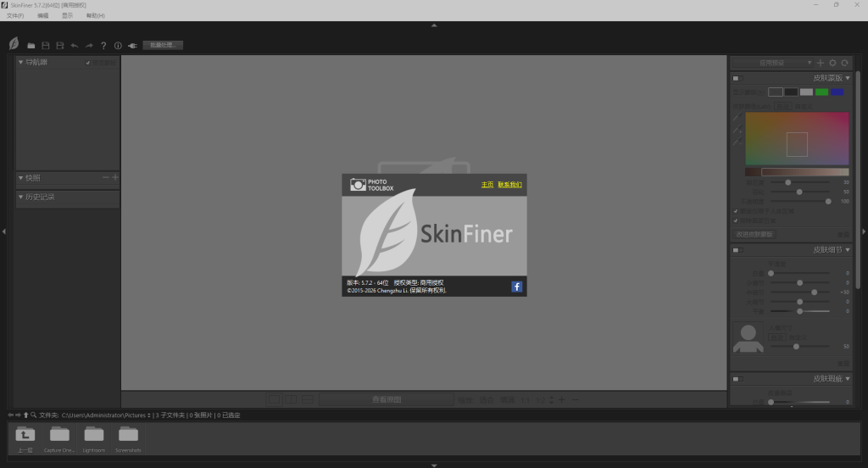Hide left panel with side arrow
Viewport: 868px width, 468px height.
point(4,231)
